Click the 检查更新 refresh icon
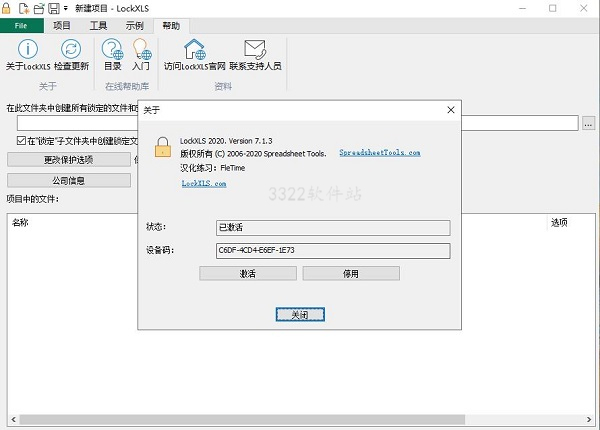Screen dimensions: 600x430 click(71, 49)
